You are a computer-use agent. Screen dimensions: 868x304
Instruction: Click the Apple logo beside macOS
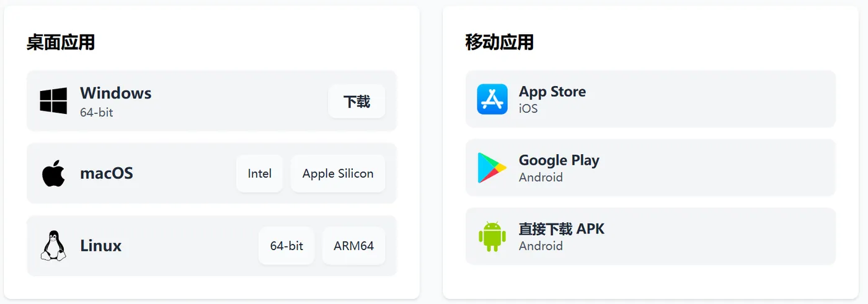click(x=53, y=173)
